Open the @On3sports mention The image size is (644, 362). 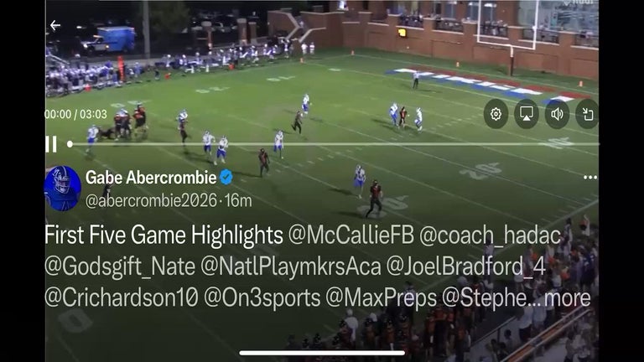click(262, 298)
